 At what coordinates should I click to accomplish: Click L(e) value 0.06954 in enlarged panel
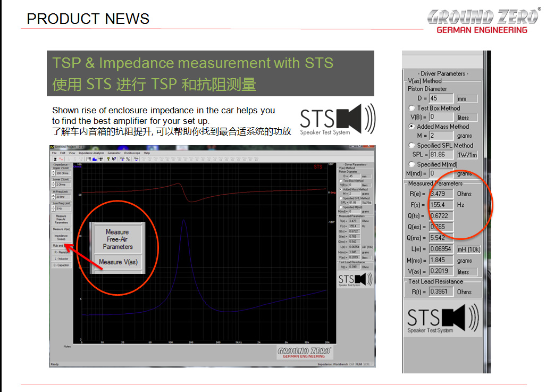(x=441, y=249)
